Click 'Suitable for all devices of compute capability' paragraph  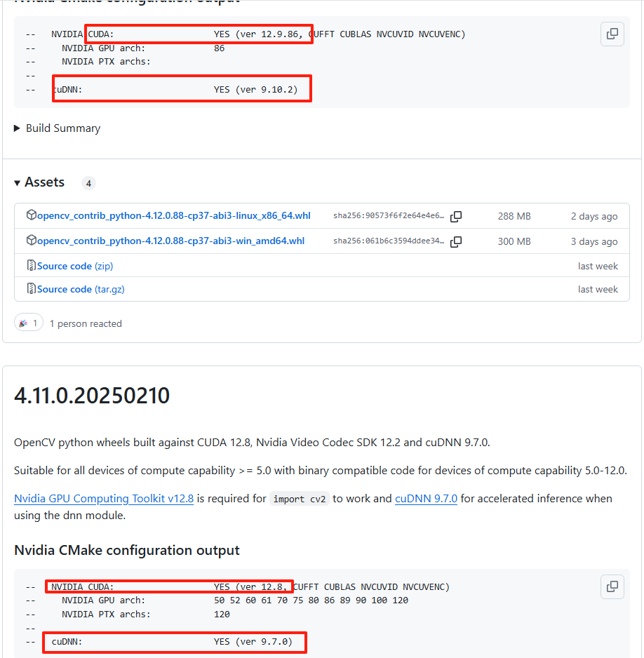pos(321,471)
